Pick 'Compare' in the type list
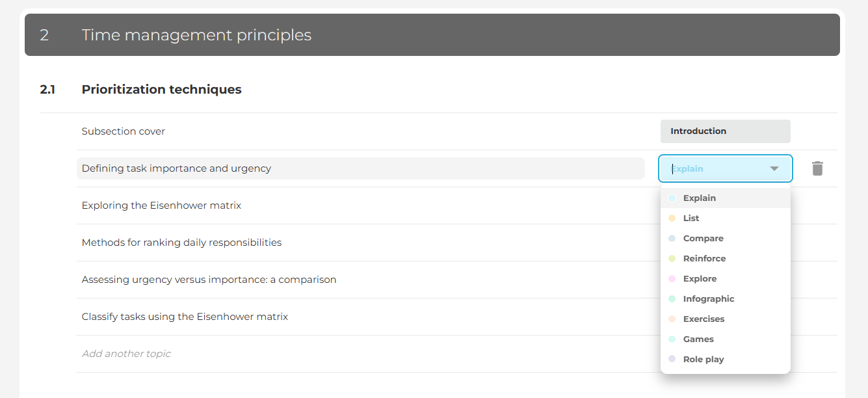 tap(703, 239)
